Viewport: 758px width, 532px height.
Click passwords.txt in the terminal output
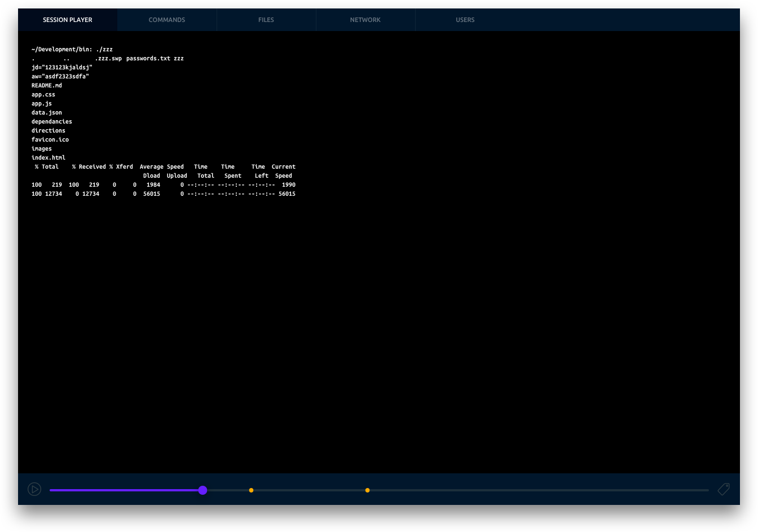pyautogui.click(x=148, y=59)
